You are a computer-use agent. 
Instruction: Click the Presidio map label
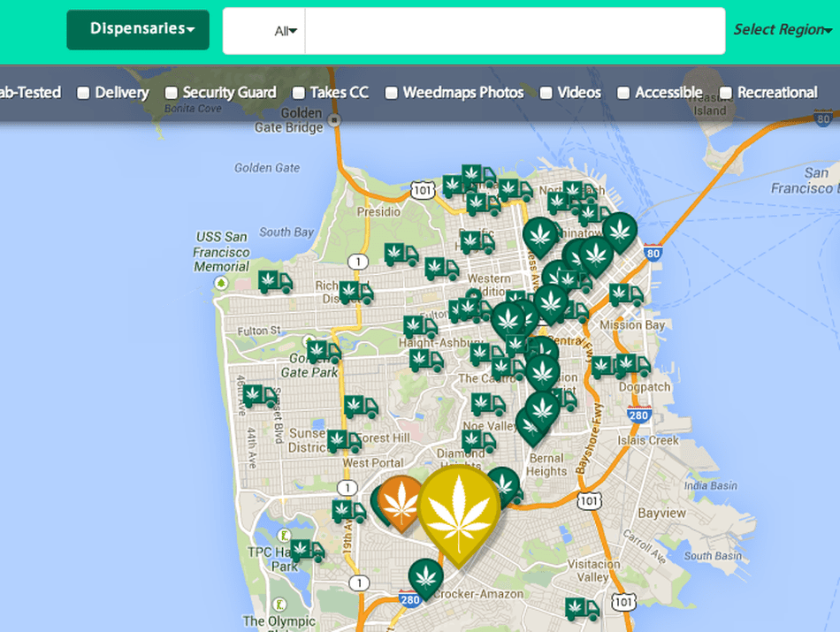378,212
